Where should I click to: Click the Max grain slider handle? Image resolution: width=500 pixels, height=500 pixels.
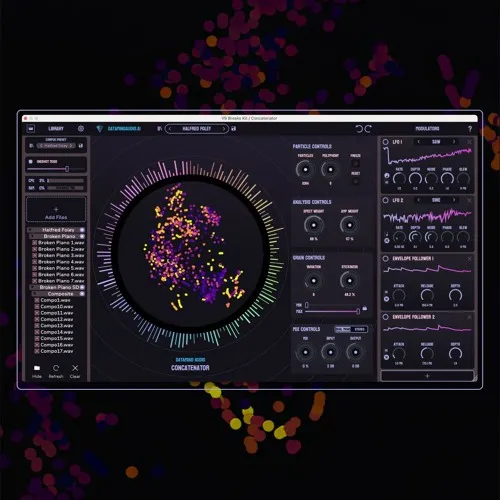(x=358, y=311)
